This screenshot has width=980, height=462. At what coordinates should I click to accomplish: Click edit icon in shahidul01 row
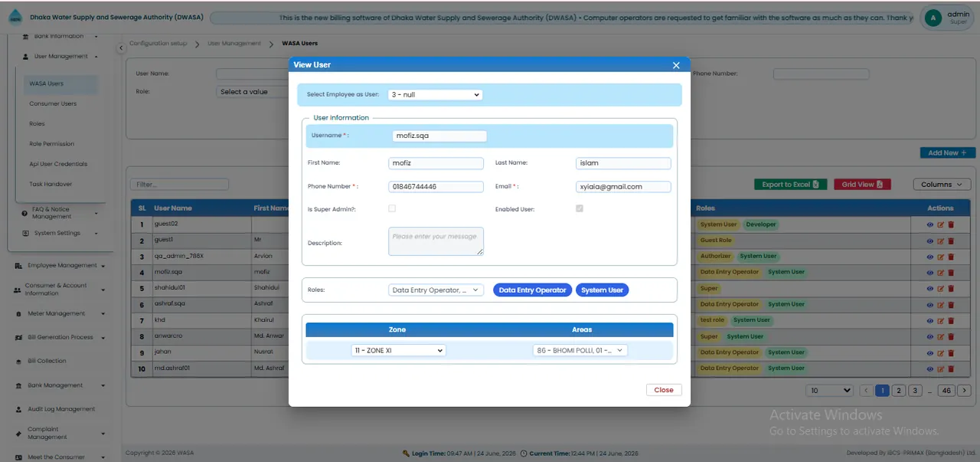pos(941,289)
